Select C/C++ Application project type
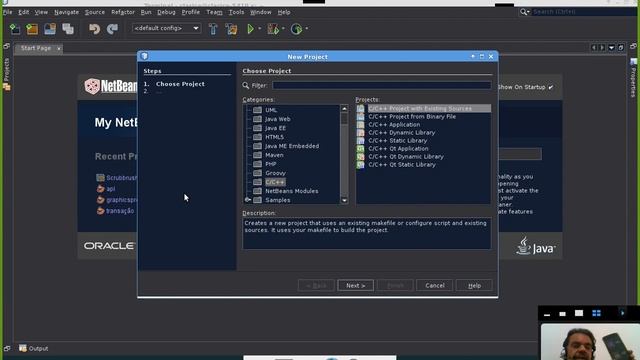This screenshot has height=360, width=640. pyautogui.click(x=394, y=124)
